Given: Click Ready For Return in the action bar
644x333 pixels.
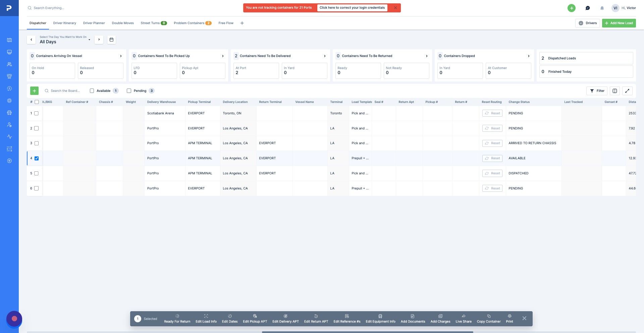Looking at the screenshot, I should 177,319.
